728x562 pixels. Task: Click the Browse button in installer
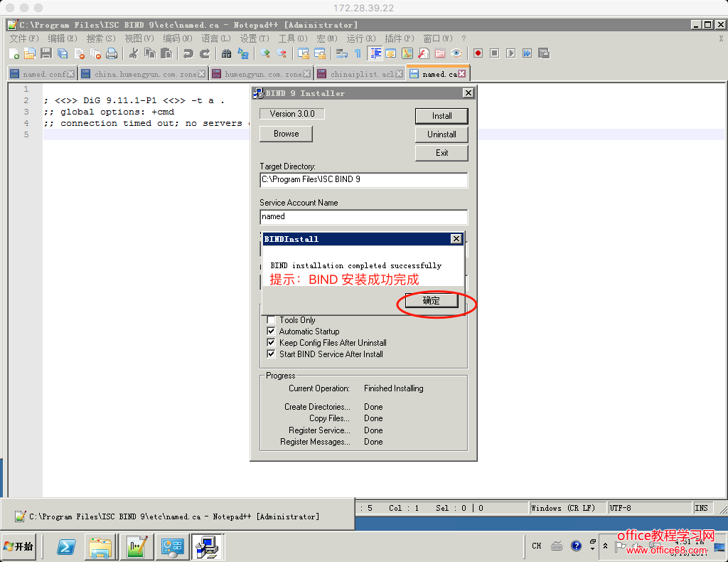286,134
